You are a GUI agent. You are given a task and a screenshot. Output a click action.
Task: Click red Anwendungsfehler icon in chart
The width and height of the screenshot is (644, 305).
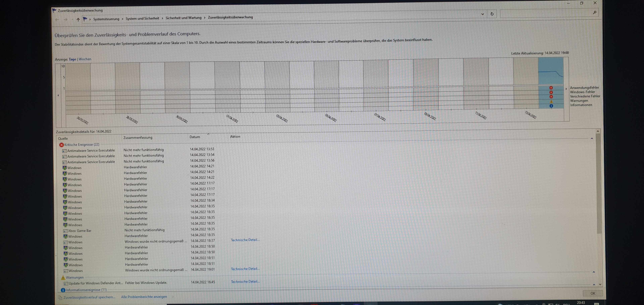[551, 88]
